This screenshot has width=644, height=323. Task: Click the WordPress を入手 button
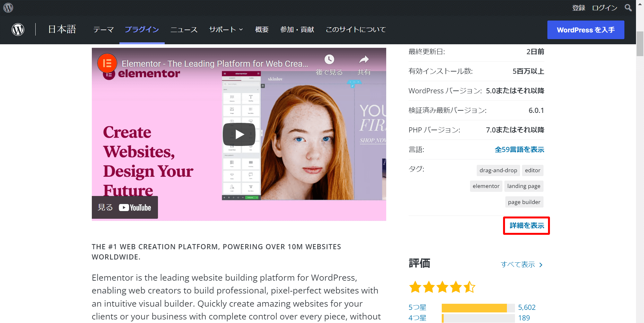point(586,30)
